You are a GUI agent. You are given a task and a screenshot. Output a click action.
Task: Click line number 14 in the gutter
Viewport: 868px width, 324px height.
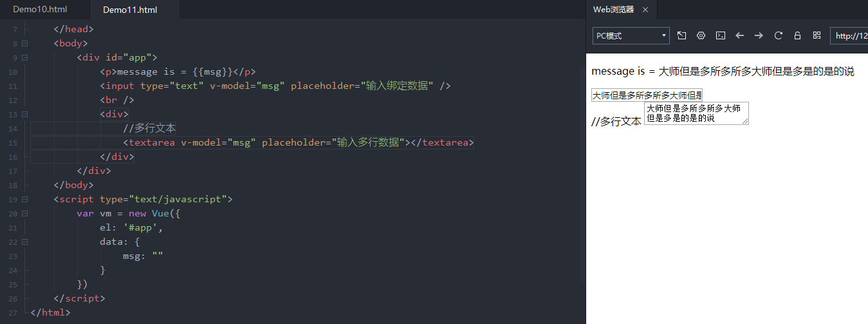[14, 128]
